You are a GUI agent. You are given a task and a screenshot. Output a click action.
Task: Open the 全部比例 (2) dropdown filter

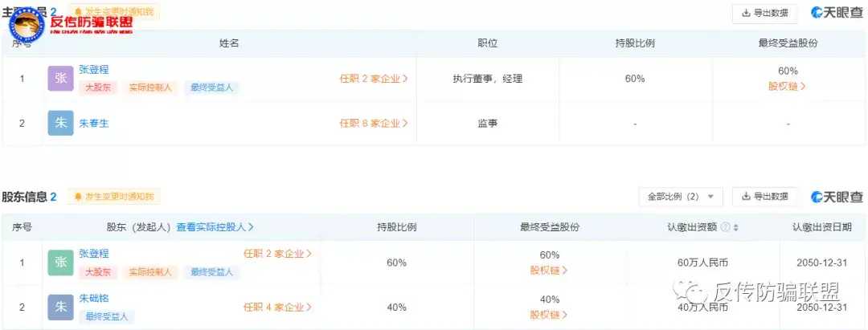[x=680, y=197]
